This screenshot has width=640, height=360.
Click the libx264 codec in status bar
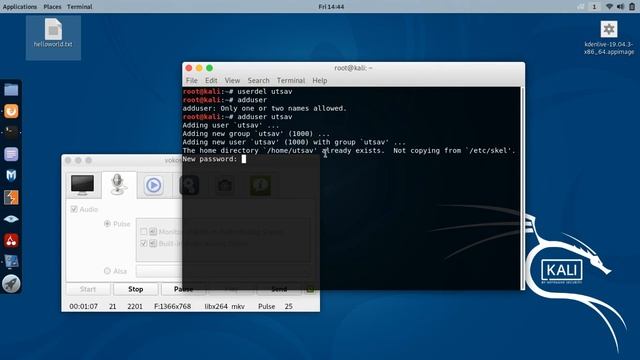click(216, 306)
